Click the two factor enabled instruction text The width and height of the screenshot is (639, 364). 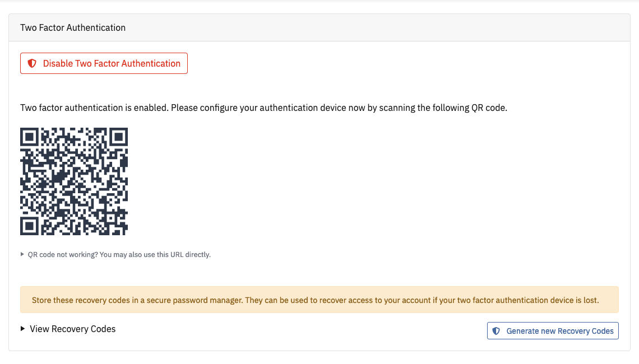tap(263, 108)
